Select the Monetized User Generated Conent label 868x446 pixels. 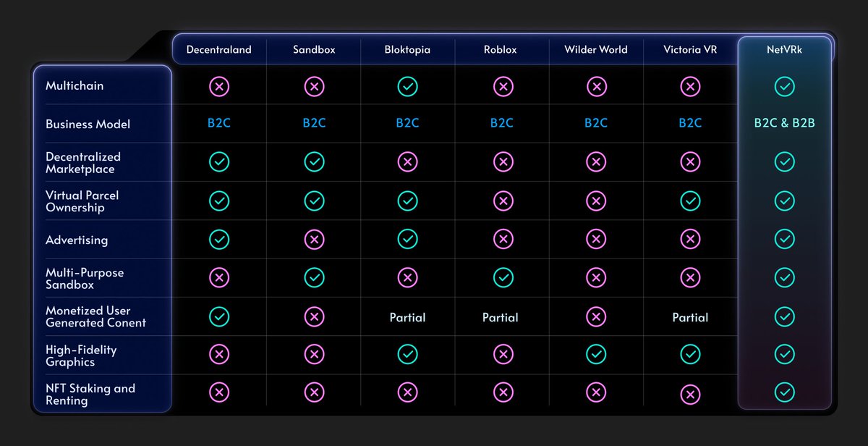96,316
